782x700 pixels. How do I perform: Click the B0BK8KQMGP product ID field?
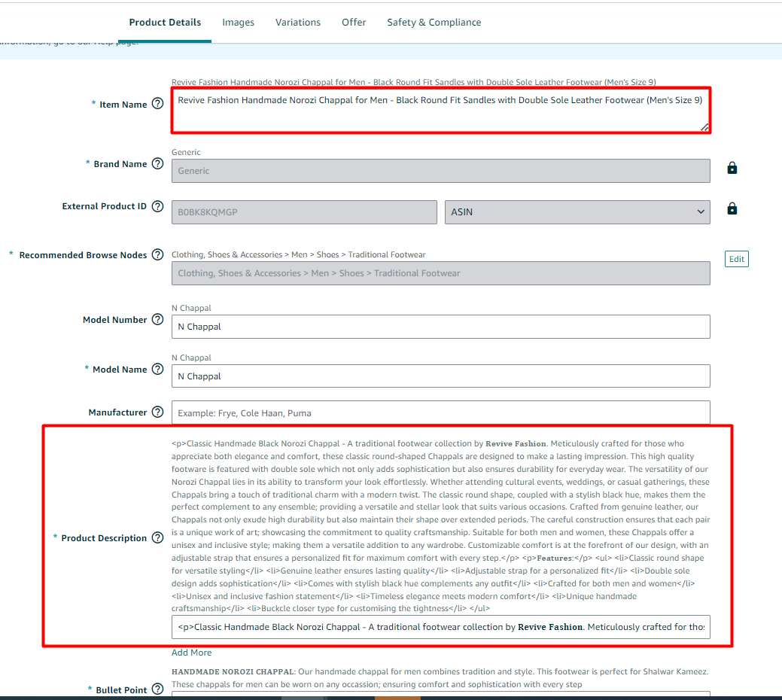coord(304,212)
